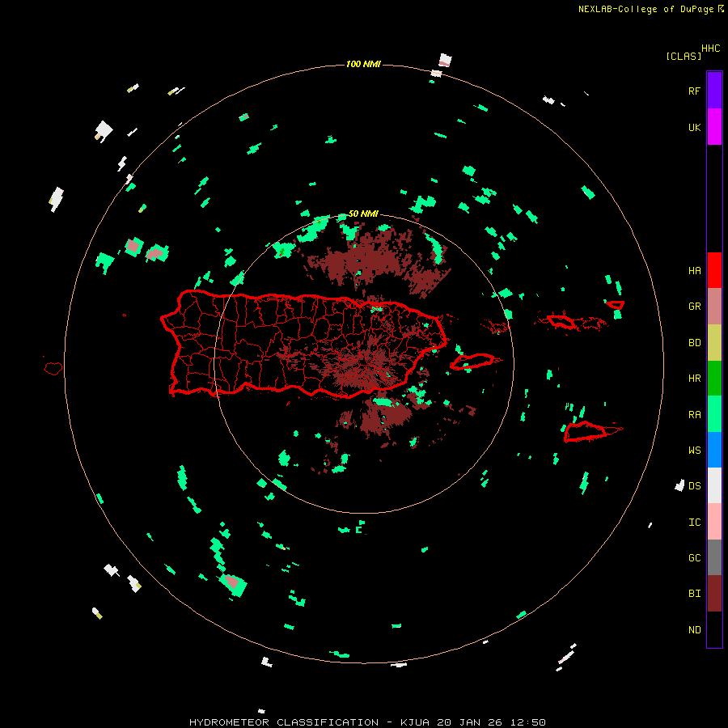Click the 'GC' legend label
Image resolution: width=728 pixels, height=728 pixels.
tap(695, 558)
